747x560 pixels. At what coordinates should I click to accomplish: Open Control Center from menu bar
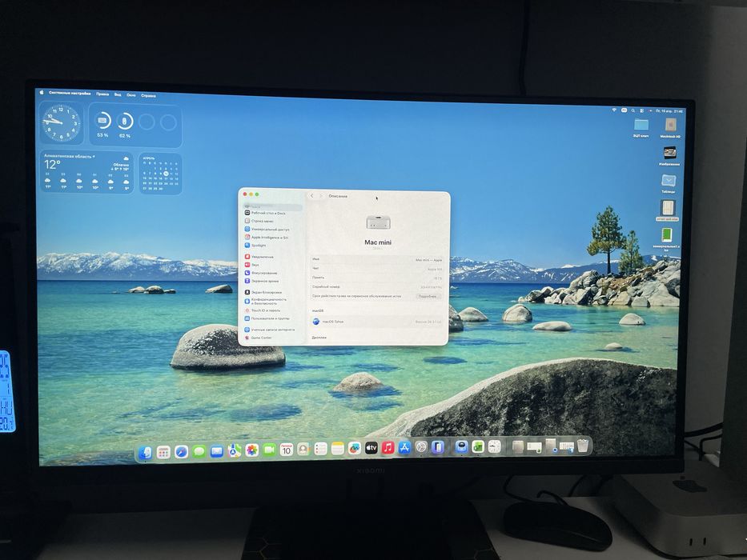[x=642, y=110]
